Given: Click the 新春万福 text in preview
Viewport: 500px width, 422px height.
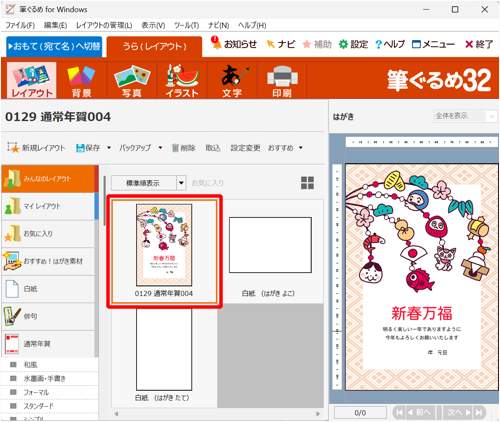Looking at the screenshot, I should pyautogui.click(x=421, y=313).
